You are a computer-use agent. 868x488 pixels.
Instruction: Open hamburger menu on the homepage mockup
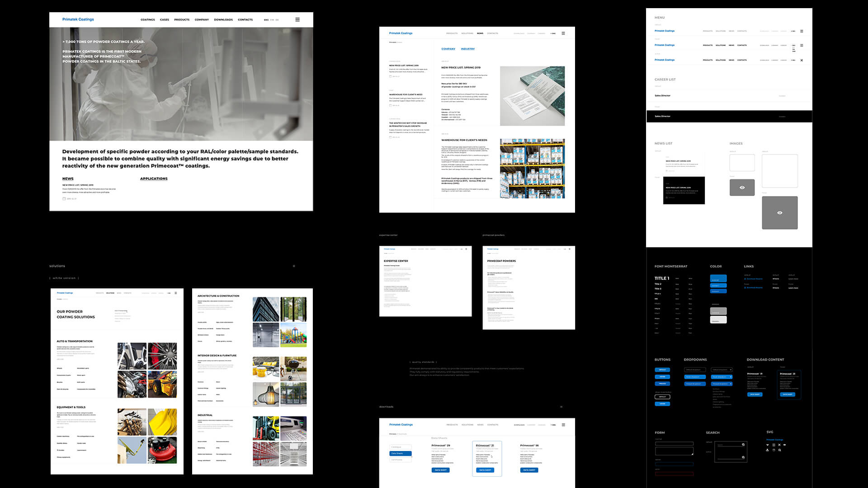(297, 19)
